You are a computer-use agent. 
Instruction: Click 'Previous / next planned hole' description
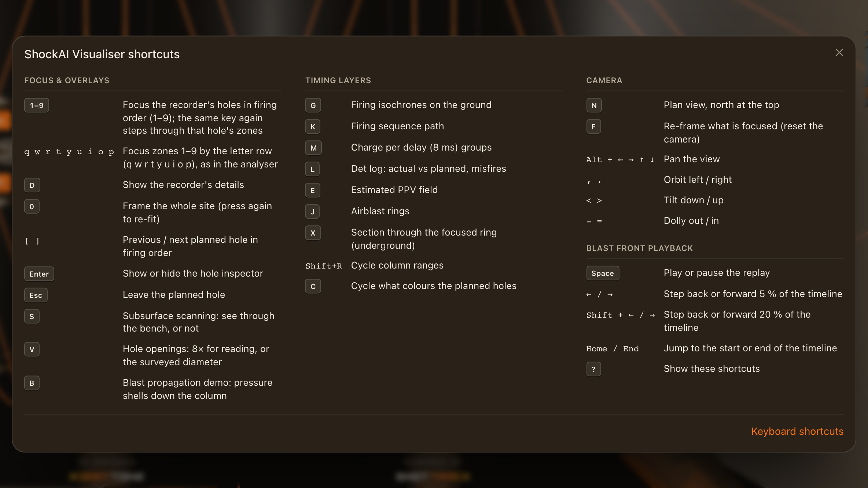pyautogui.click(x=190, y=246)
